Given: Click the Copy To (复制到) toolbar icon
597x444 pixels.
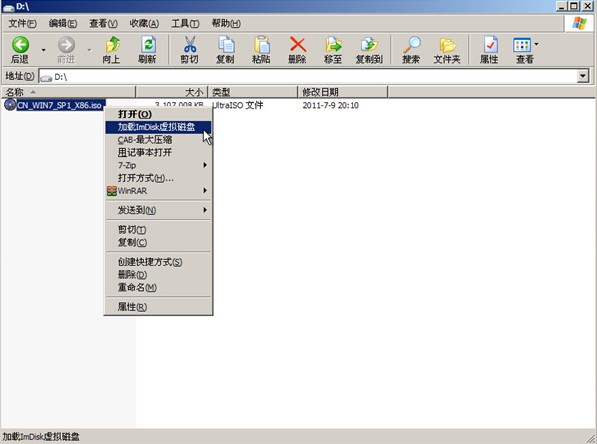Looking at the screenshot, I should [369, 45].
